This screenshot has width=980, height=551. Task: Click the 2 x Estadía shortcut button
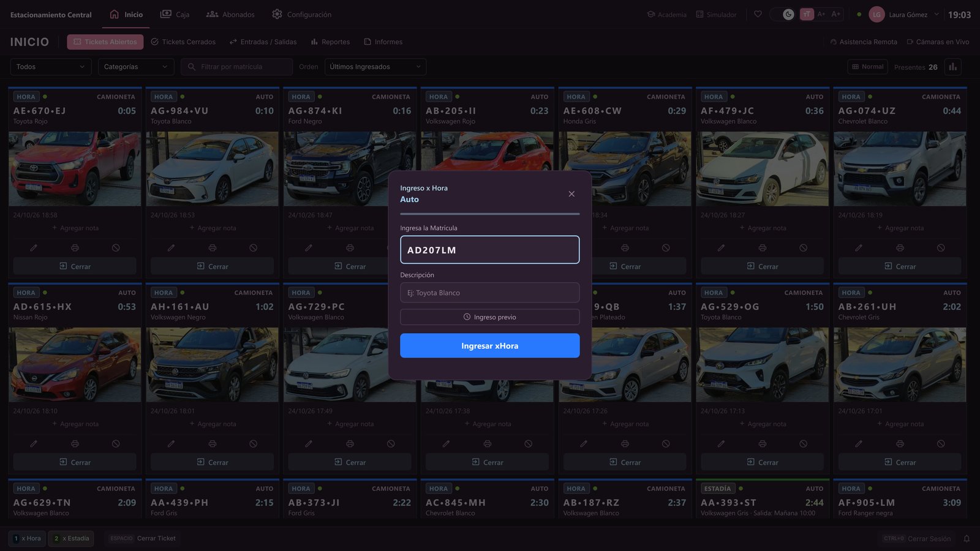click(x=72, y=539)
